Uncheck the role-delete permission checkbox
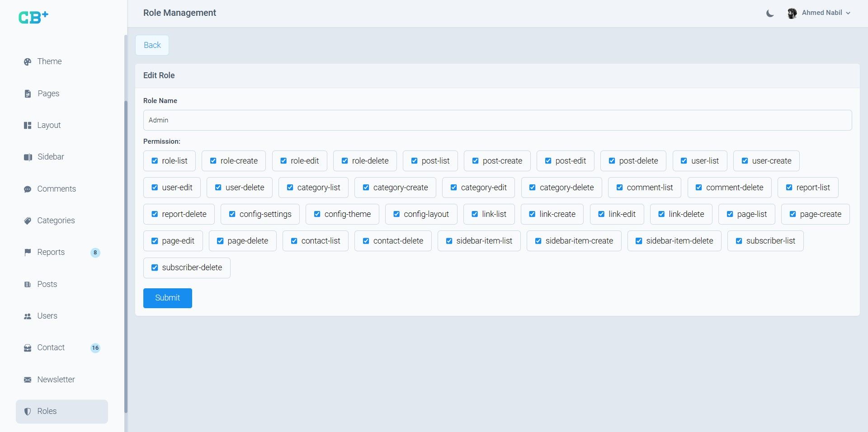 coord(344,161)
